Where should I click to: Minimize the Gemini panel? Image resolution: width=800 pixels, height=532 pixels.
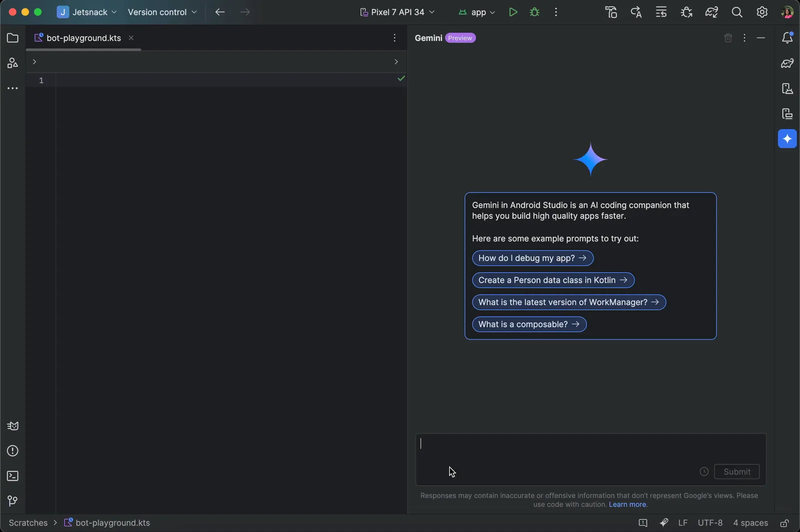[x=761, y=38]
